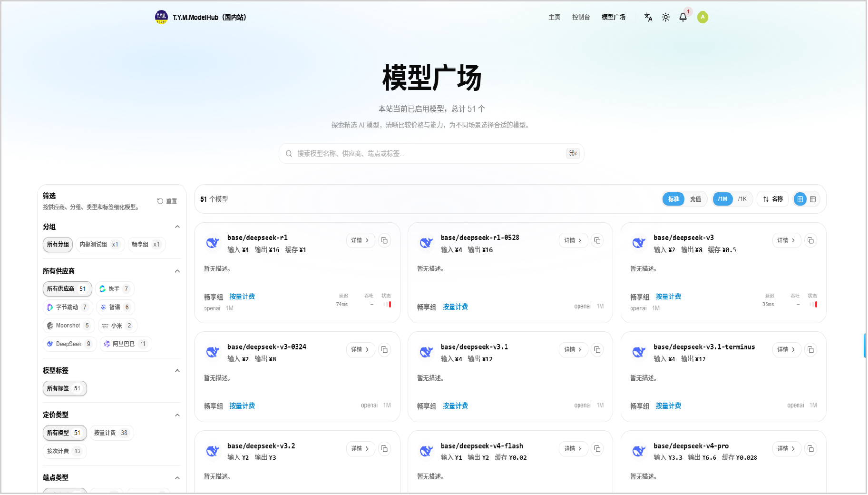Open 详情 for base/deepseek-v3.1-terminus
This screenshot has width=868, height=495.
tap(787, 350)
